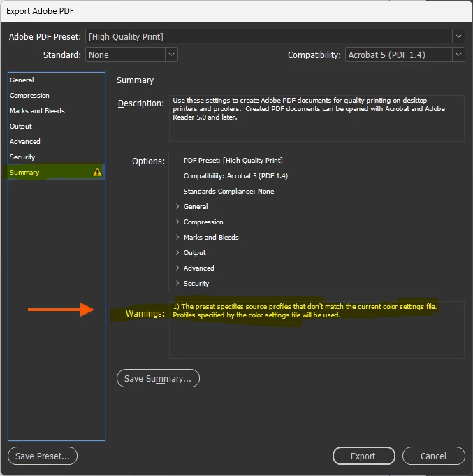Click the Save Preset button
473x476 pixels.
click(x=43, y=456)
